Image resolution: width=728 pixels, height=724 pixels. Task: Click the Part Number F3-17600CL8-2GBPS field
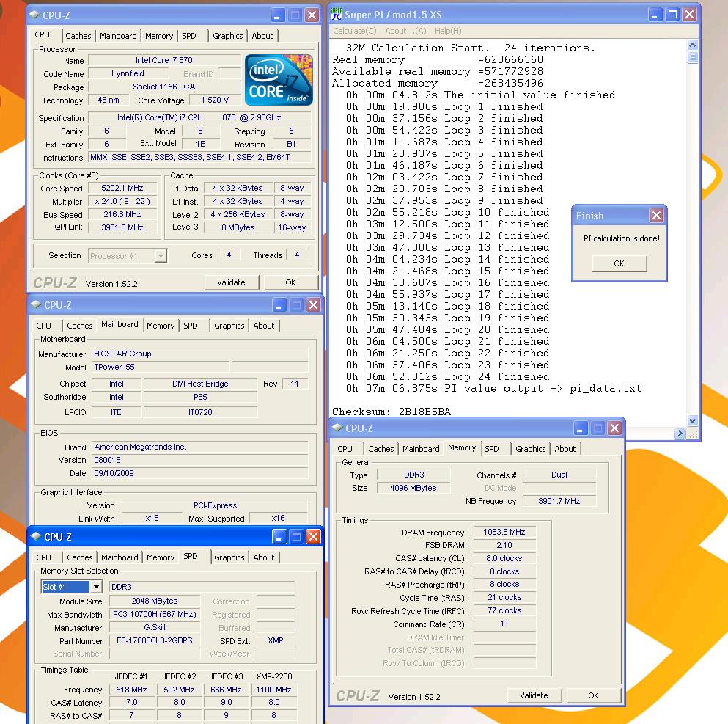154,640
